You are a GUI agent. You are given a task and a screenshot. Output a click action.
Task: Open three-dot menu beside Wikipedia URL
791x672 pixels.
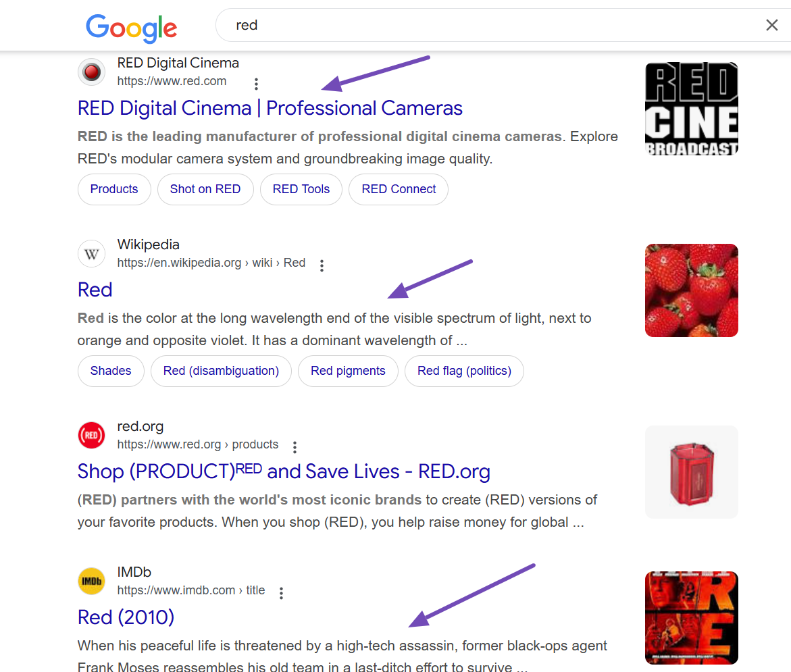point(322,265)
